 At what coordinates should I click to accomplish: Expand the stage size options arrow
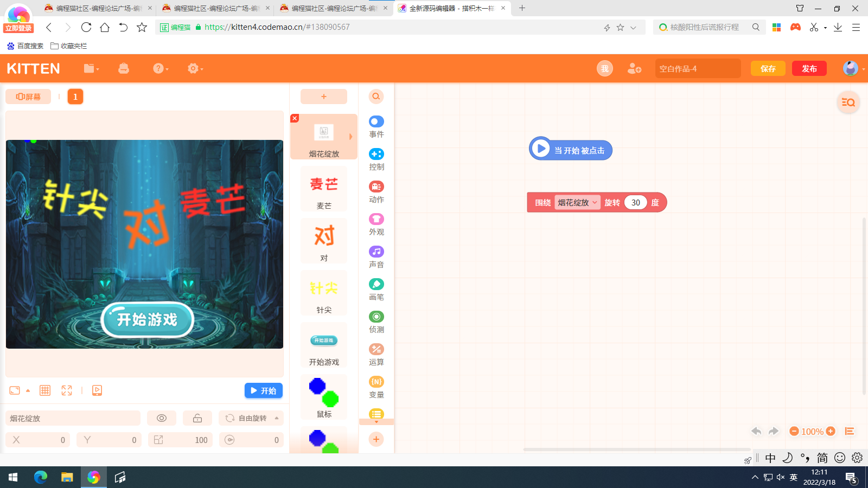(x=28, y=390)
